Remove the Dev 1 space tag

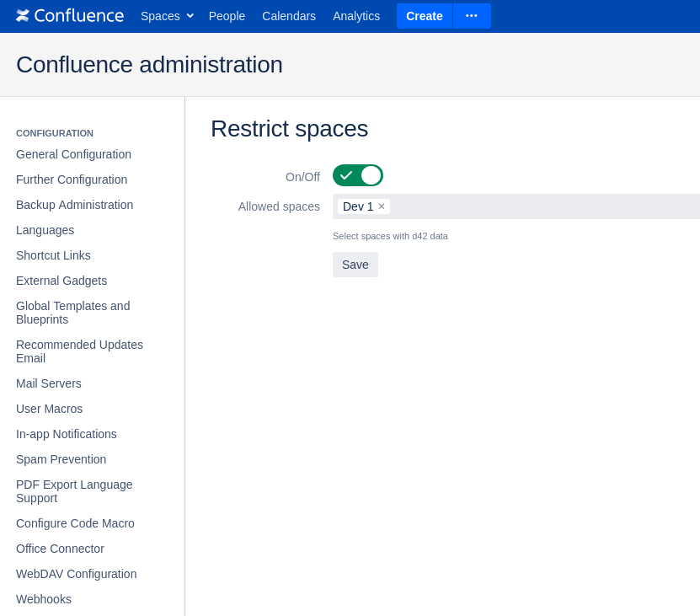[x=382, y=206]
